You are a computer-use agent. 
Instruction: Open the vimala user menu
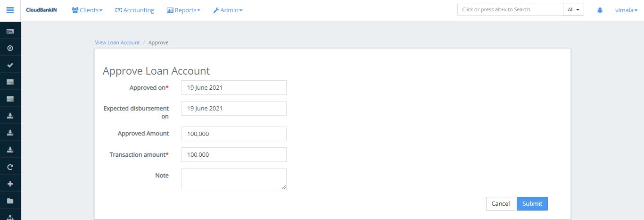[626, 10]
